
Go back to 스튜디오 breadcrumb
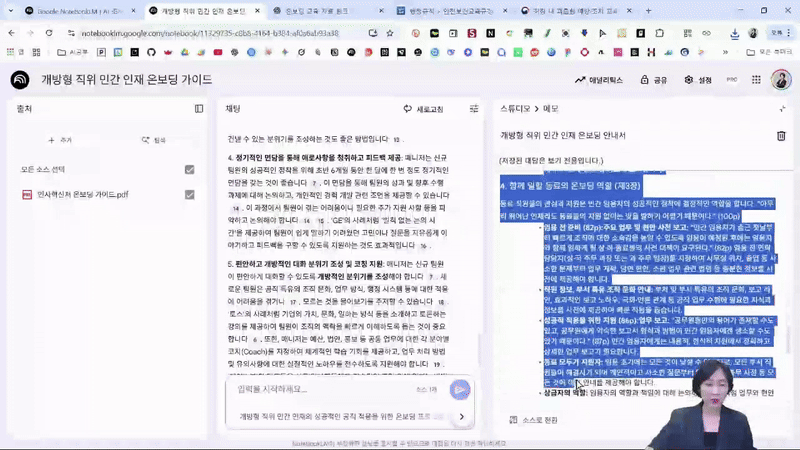(514, 108)
